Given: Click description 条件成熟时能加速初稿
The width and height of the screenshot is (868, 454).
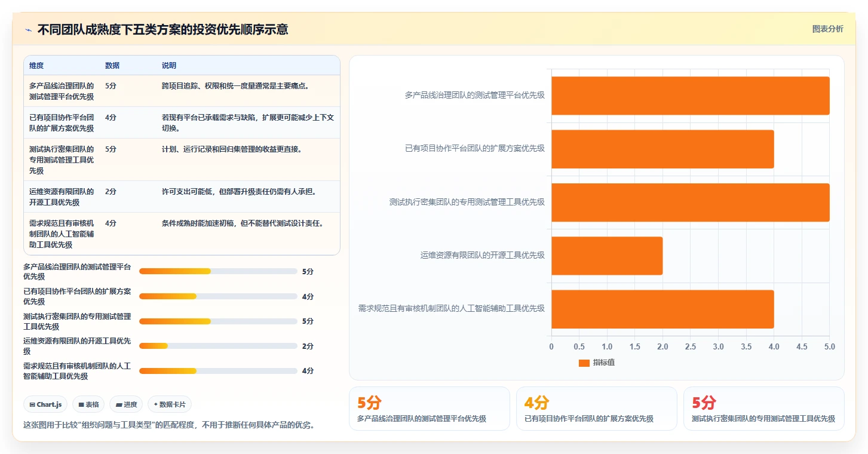Looking at the screenshot, I should pos(244,223).
